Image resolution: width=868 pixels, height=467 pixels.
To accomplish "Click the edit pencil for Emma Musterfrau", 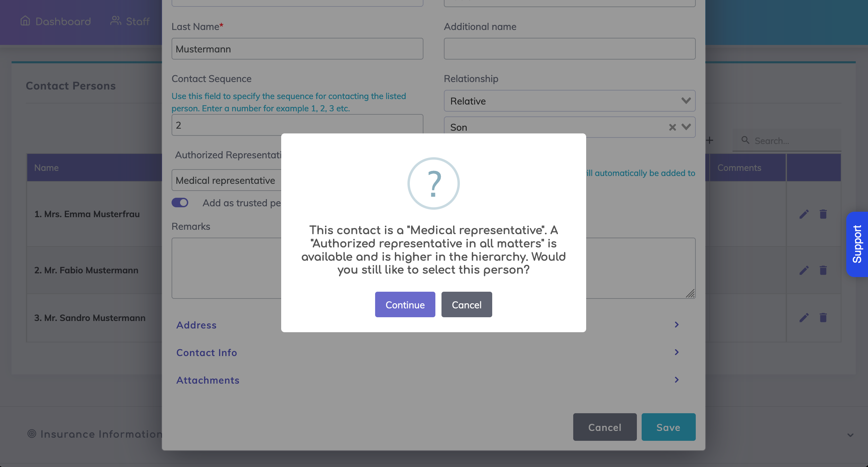I will pos(804,214).
